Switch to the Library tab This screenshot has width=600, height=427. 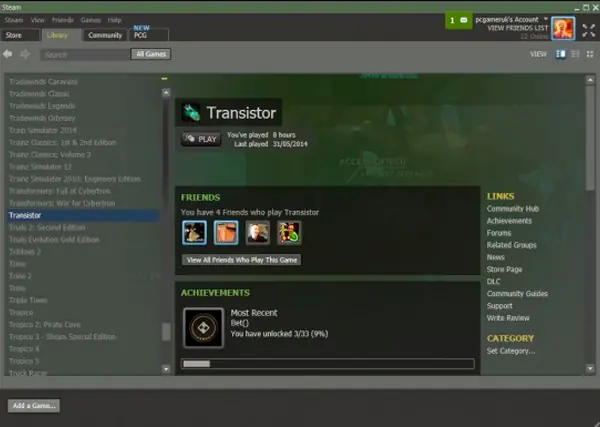[x=61, y=35]
